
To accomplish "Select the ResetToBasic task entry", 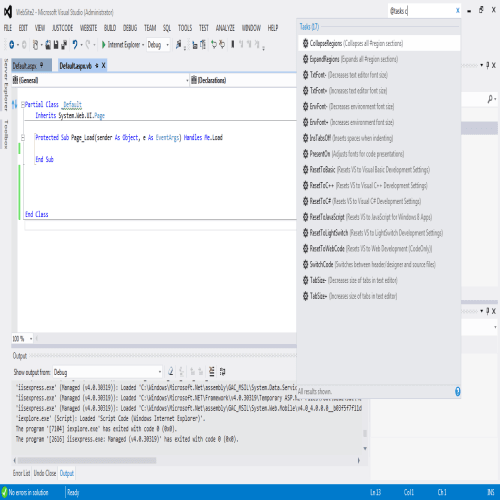I will (x=379, y=170).
